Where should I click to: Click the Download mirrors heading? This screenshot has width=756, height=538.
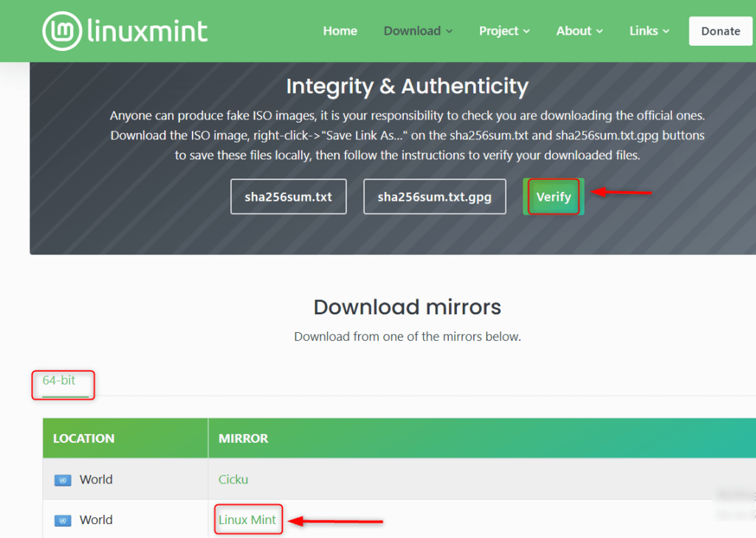pos(407,307)
